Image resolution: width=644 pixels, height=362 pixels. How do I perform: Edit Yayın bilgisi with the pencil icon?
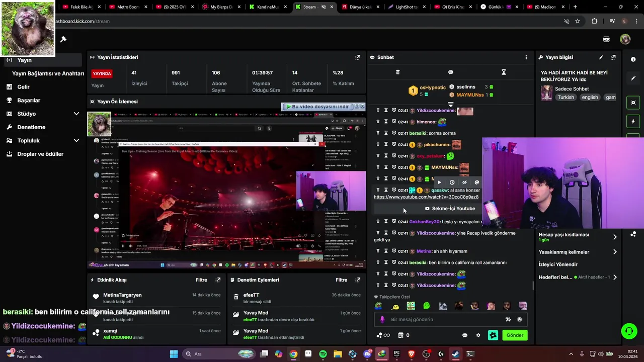(601, 57)
